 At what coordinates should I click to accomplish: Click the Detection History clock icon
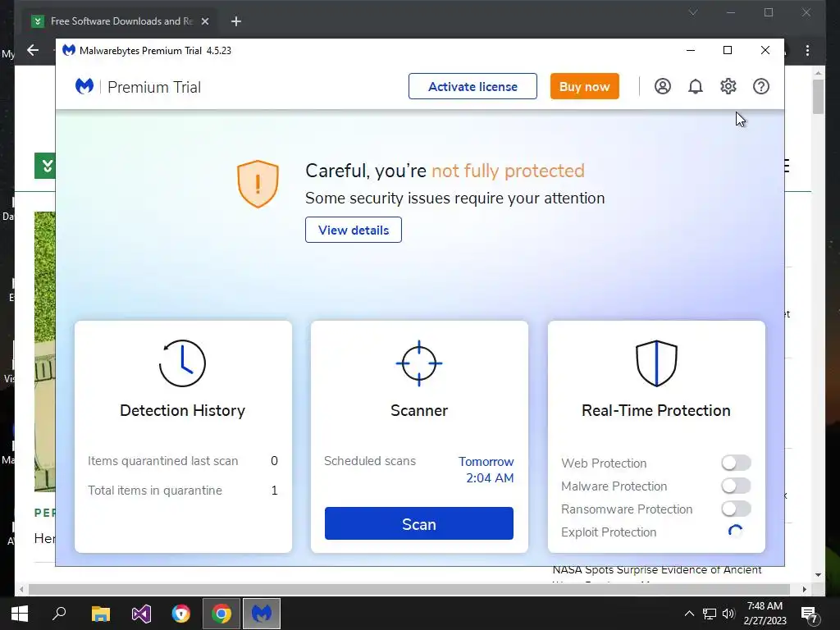click(182, 363)
